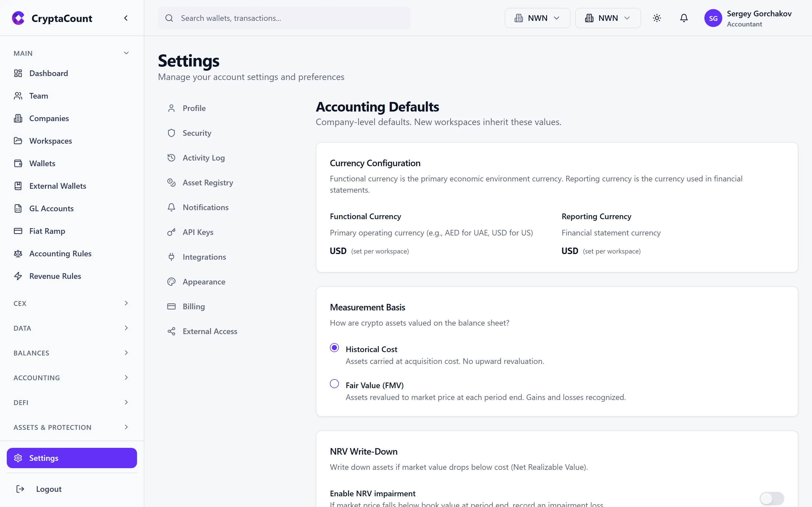Enable NRV impairment toggle

771,499
